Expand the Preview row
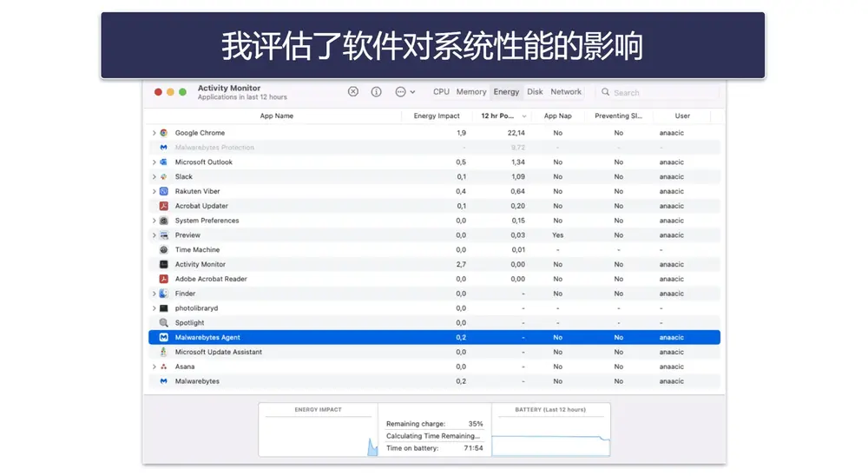The height and width of the screenshot is (476, 868). (154, 235)
